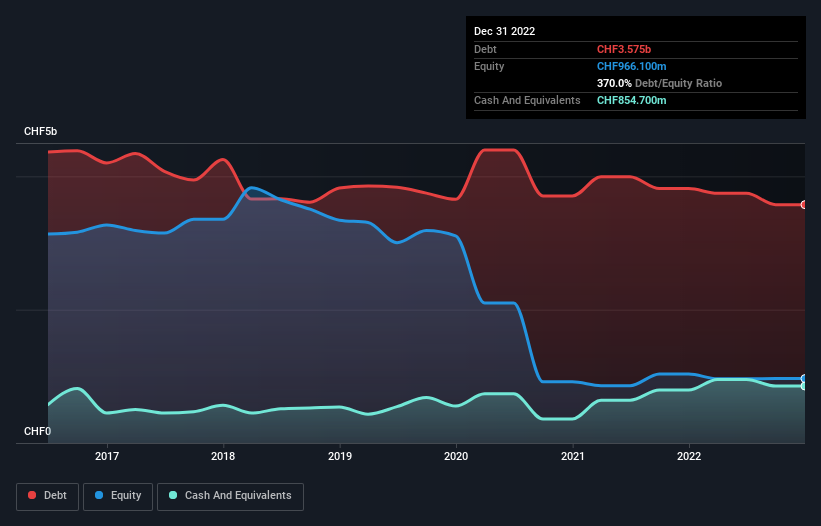Click the 370.0% Debt/Equity Ratio text

coord(659,83)
